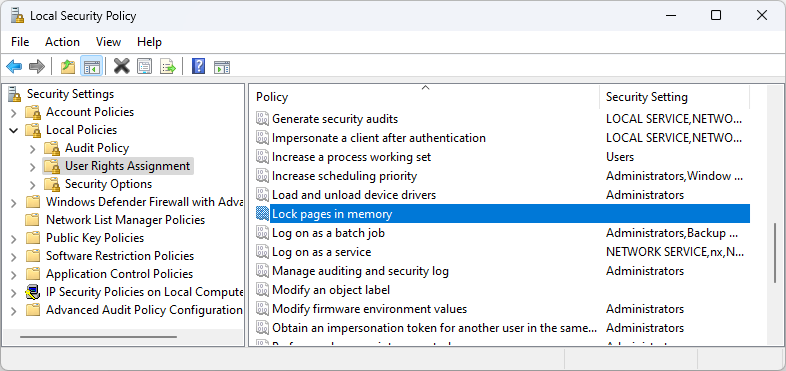This screenshot has width=786, height=371.
Task: Click the Public Key Policies folder icon
Action: [x=33, y=238]
